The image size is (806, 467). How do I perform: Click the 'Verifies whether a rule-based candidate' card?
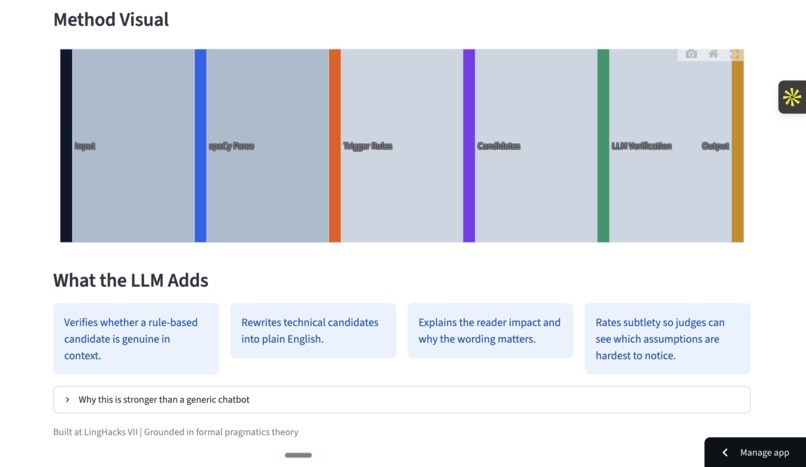click(x=136, y=339)
